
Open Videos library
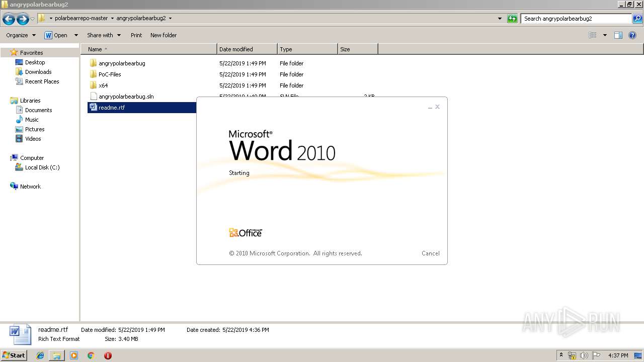pos(33,139)
